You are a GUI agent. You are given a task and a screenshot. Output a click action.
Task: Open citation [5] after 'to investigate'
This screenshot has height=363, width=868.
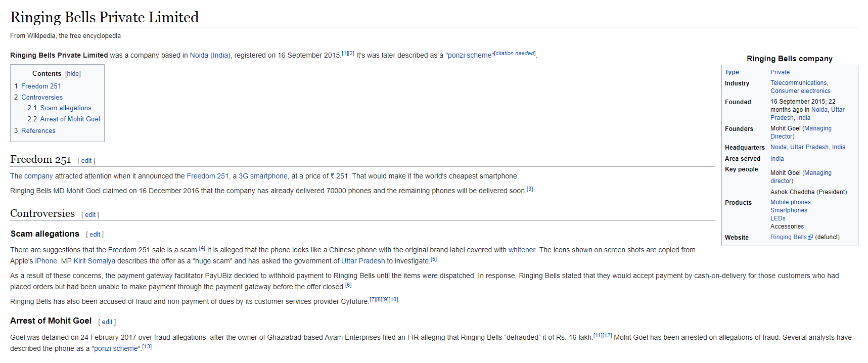pos(434,259)
